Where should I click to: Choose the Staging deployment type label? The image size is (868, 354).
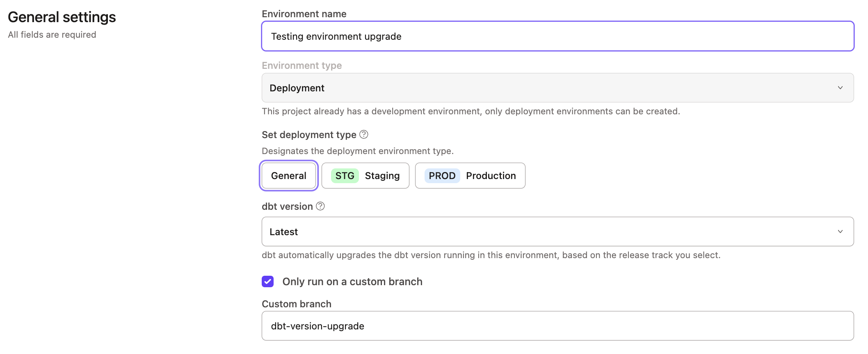pos(382,176)
